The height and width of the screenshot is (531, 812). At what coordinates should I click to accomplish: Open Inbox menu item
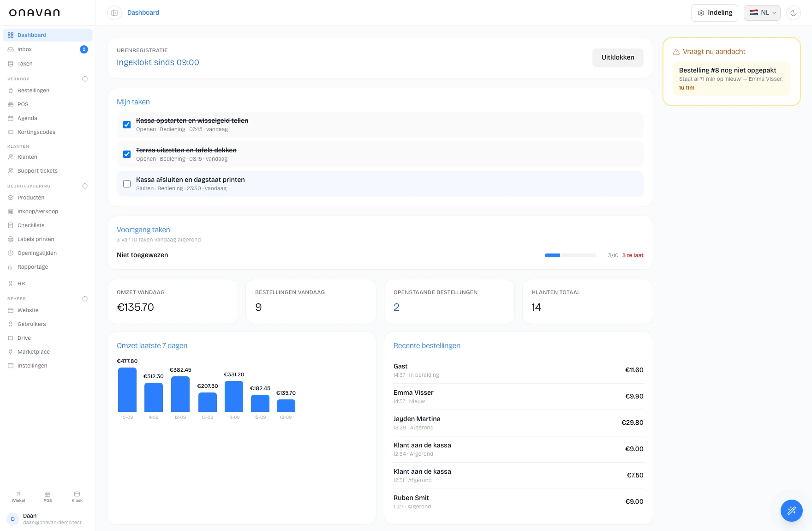[x=48, y=49]
